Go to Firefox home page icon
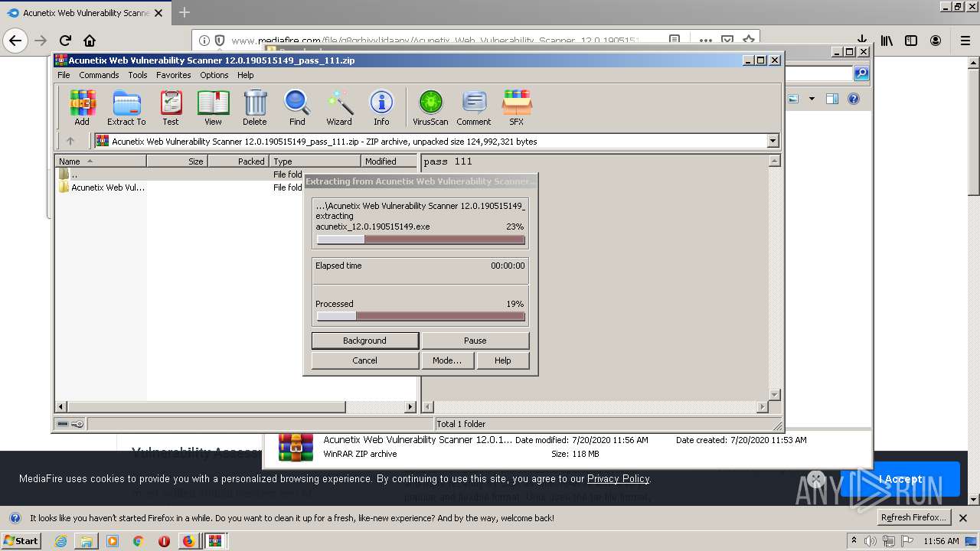This screenshot has height=551, width=980. [90, 41]
